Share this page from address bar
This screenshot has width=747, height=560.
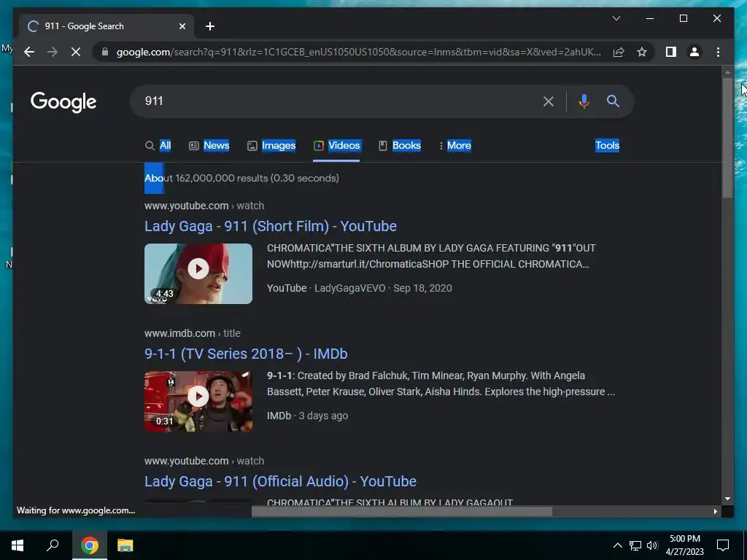click(x=619, y=52)
